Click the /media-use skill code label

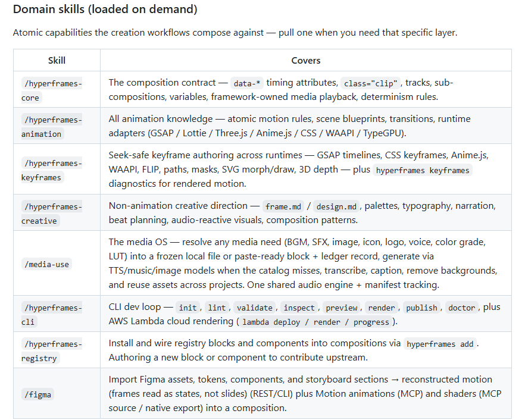[46, 264]
